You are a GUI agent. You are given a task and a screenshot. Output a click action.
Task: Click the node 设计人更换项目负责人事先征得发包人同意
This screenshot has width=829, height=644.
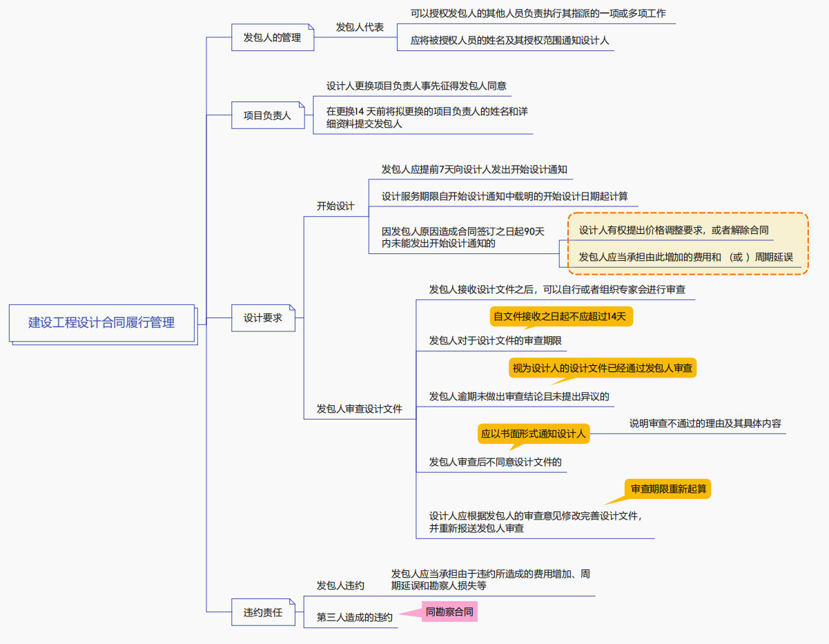(416, 86)
